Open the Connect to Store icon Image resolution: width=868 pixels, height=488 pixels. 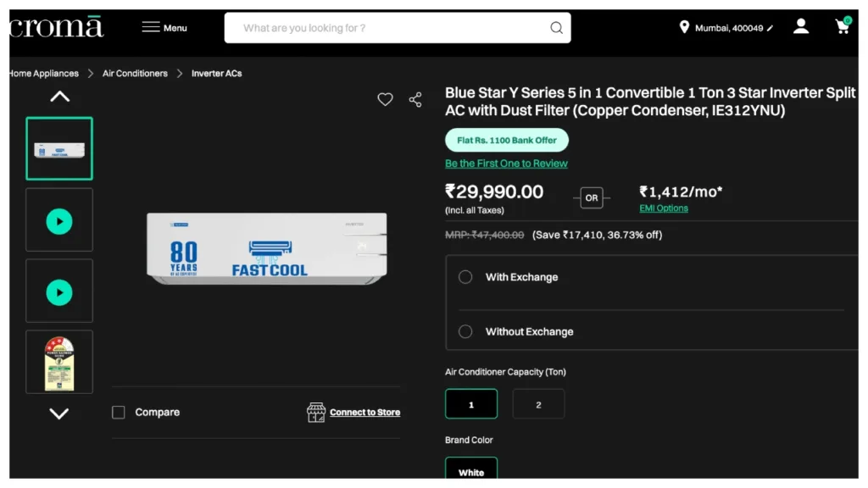[317, 412]
